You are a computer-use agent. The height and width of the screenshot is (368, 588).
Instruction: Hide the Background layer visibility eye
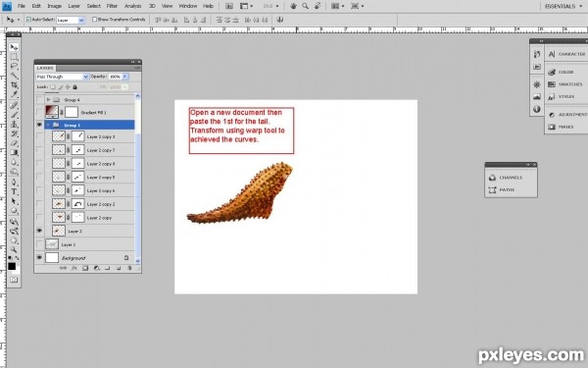coord(39,257)
